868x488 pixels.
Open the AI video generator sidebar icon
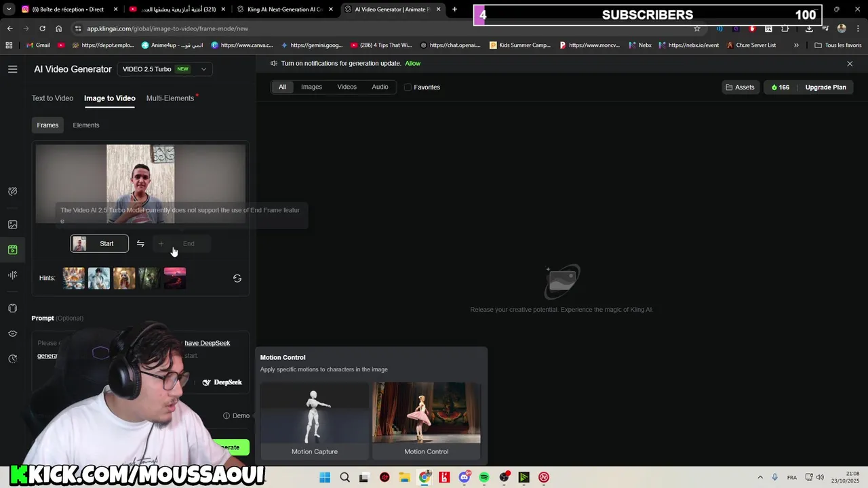(x=12, y=250)
